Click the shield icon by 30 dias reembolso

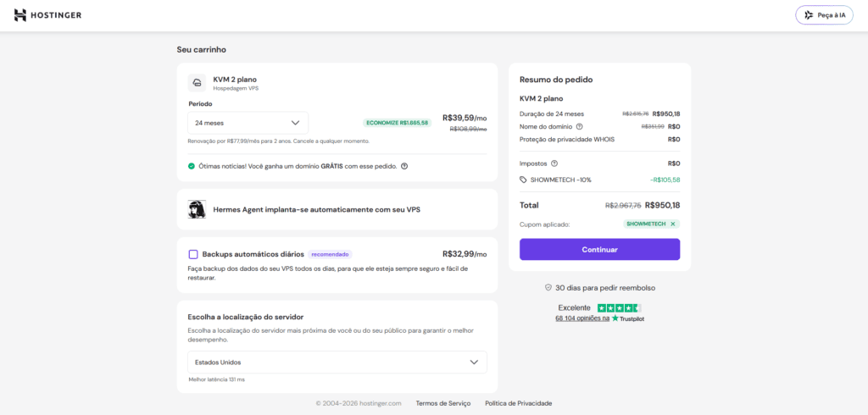point(548,288)
